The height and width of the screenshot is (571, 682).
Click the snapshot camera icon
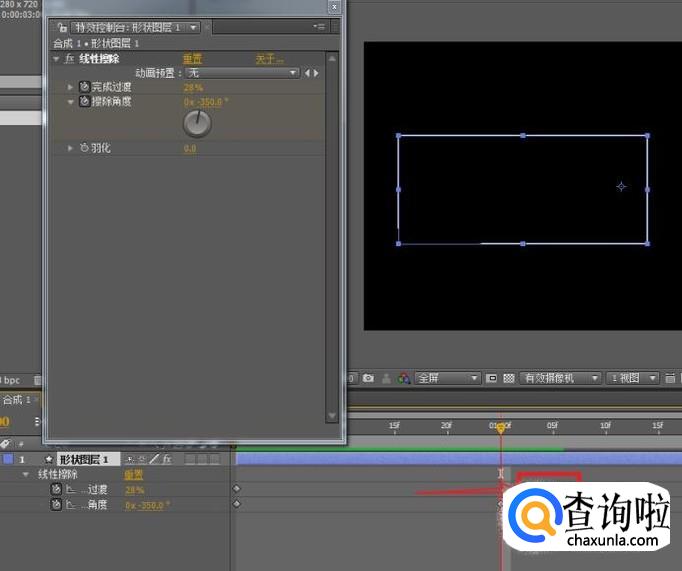pos(368,378)
